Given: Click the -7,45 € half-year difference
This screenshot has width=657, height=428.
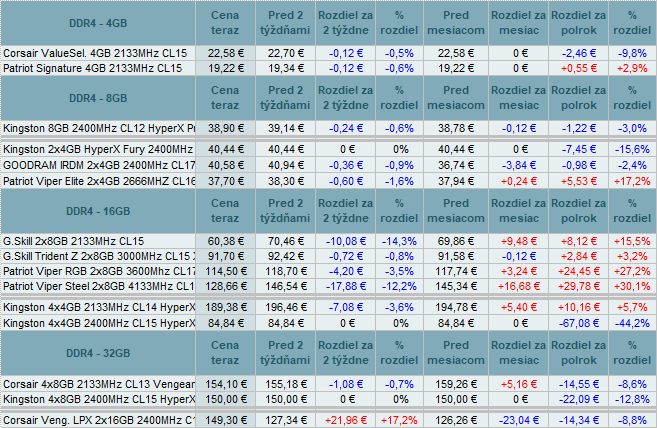Looking at the screenshot, I should point(579,150).
